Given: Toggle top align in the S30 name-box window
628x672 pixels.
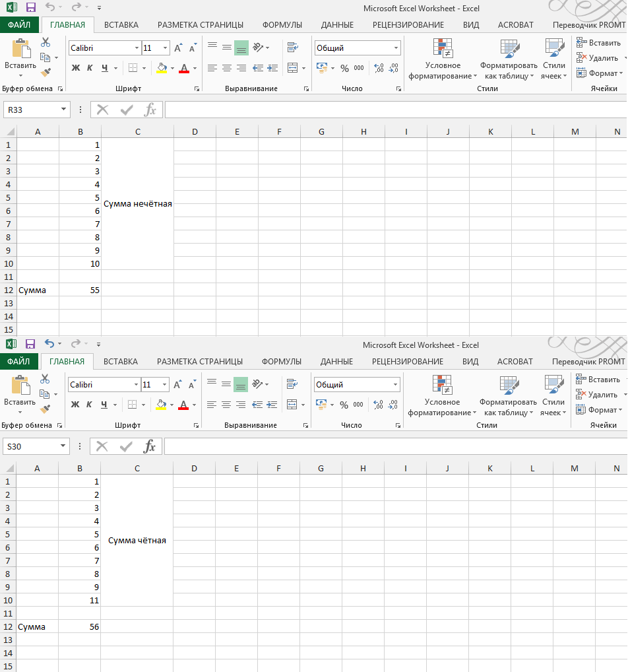Looking at the screenshot, I should pyautogui.click(x=212, y=382).
